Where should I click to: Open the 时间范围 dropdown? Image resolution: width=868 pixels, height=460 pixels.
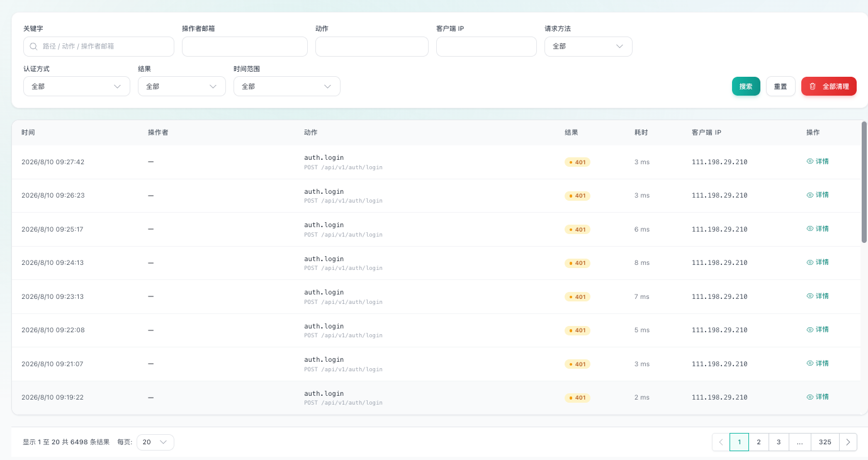(287, 86)
